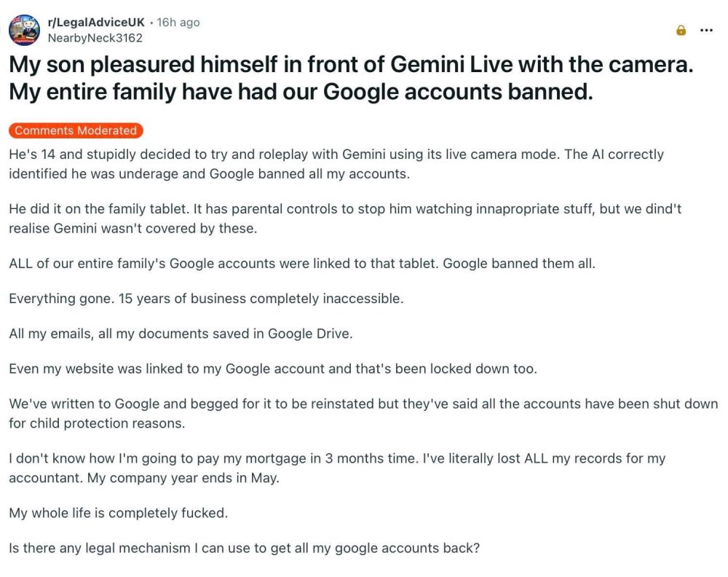The height and width of the screenshot is (577, 728).
Task: Click the post title about Gemini Live
Action: [x=349, y=79]
